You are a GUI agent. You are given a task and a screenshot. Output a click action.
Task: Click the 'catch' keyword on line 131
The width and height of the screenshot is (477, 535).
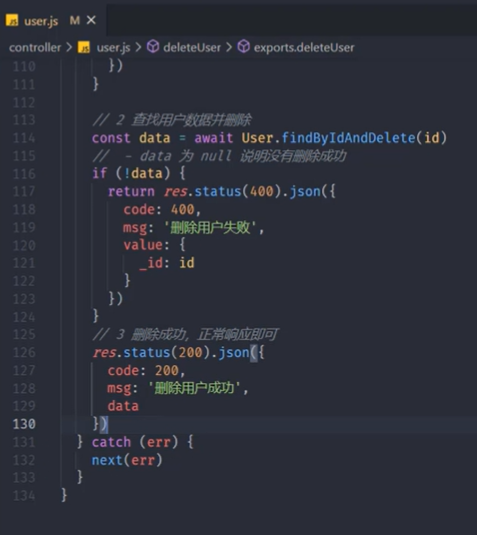coord(111,442)
